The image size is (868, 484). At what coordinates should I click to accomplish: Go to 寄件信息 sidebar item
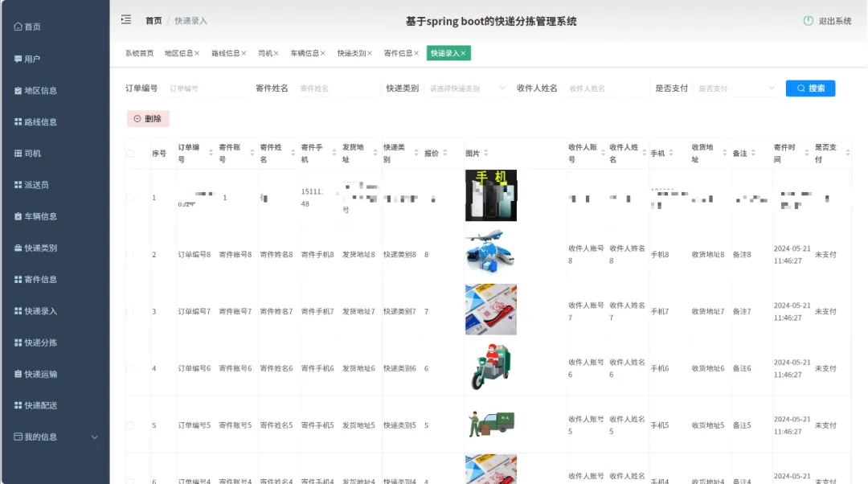(x=35, y=280)
